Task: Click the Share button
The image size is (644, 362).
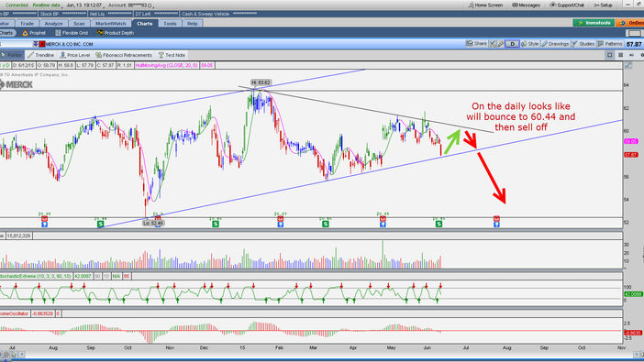Action: click(x=476, y=43)
